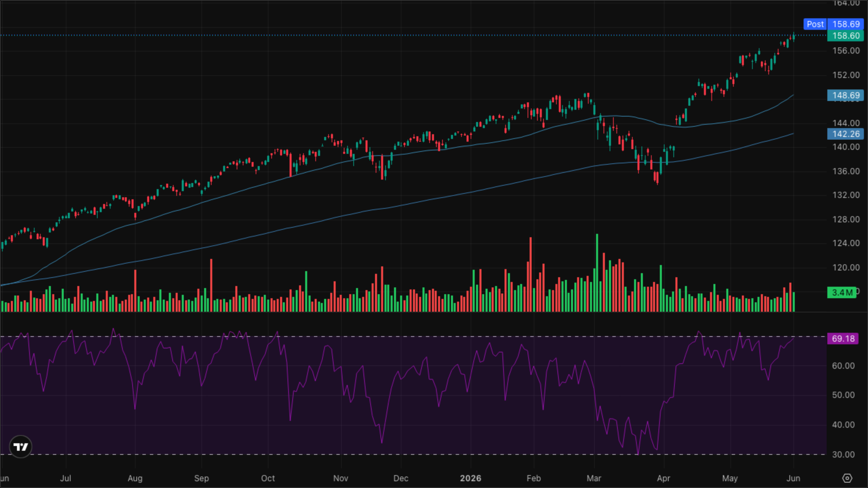Image resolution: width=868 pixels, height=488 pixels.
Task: Click the 136.00 price axis label
Action: (x=846, y=171)
